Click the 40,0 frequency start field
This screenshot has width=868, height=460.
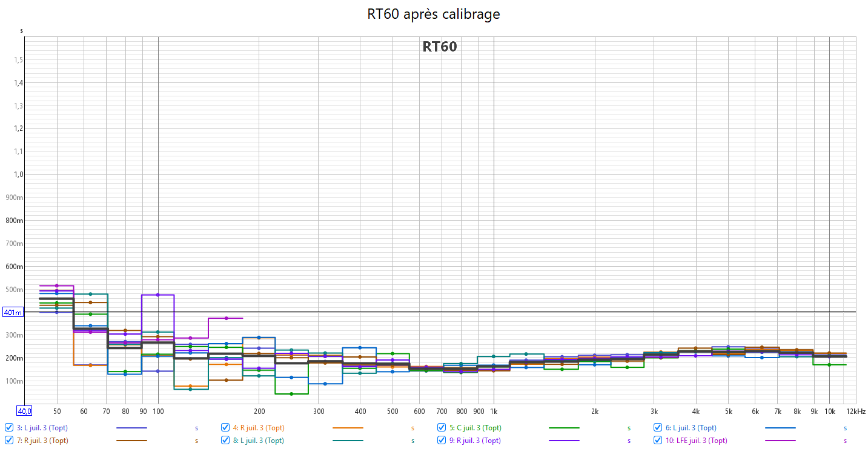(24, 411)
